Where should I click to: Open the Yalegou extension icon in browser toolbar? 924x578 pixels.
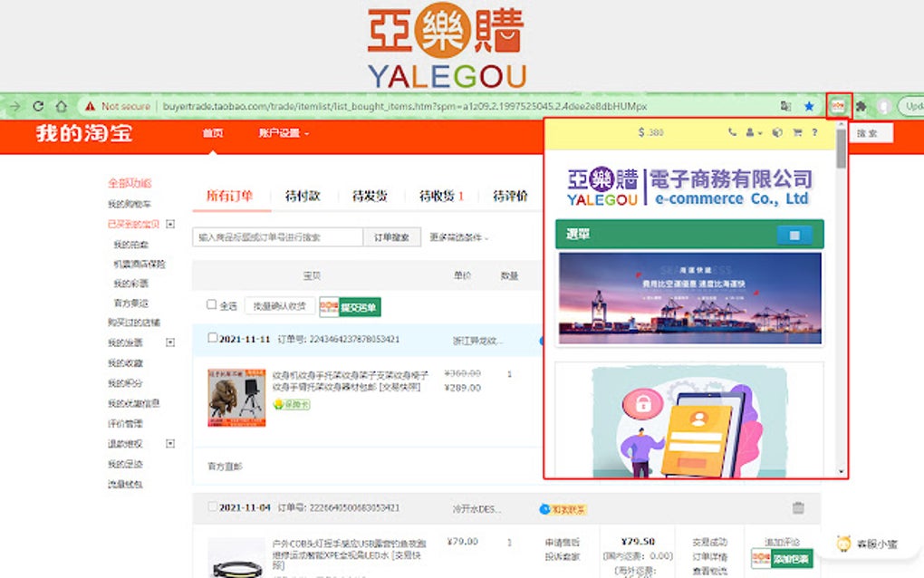(x=838, y=106)
